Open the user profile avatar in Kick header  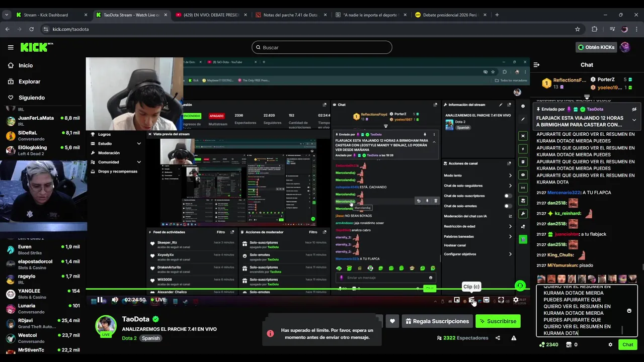(x=625, y=47)
